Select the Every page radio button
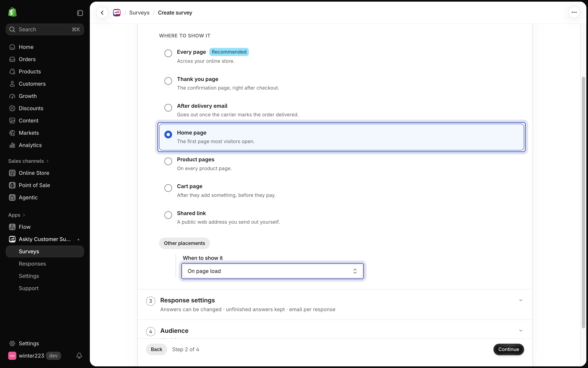Image resolution: width=588 pixels, height=368 pixels. click(168, 53)
